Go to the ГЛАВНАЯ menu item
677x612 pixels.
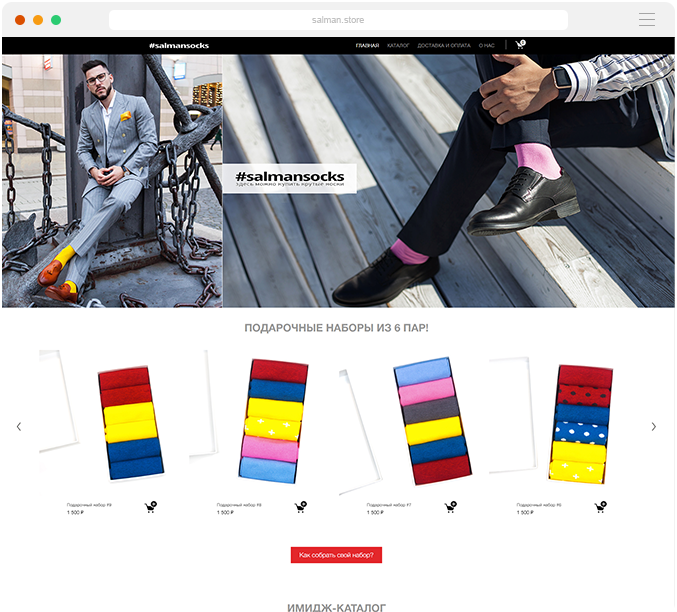(x=367, y=45)
